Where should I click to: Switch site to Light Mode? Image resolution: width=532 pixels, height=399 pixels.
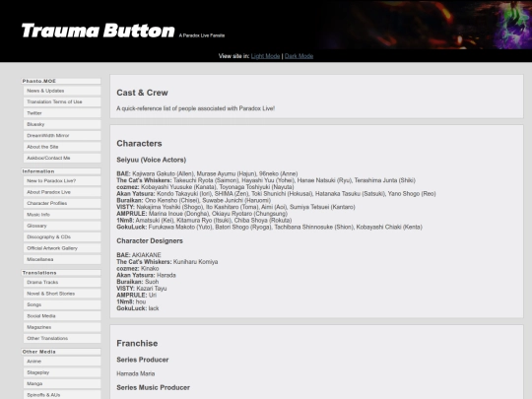[x=265, y=56]
